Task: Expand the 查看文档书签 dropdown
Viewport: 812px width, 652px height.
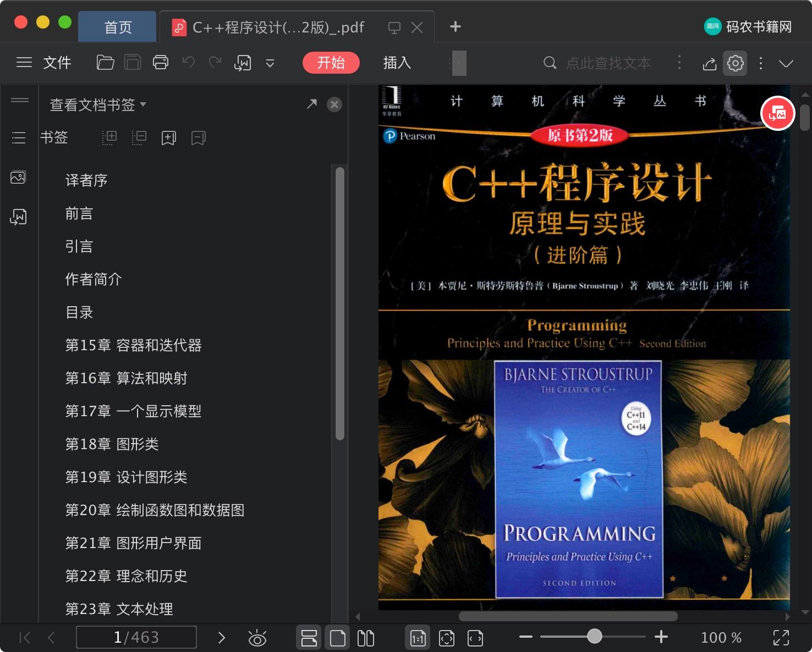Action: 98,104
